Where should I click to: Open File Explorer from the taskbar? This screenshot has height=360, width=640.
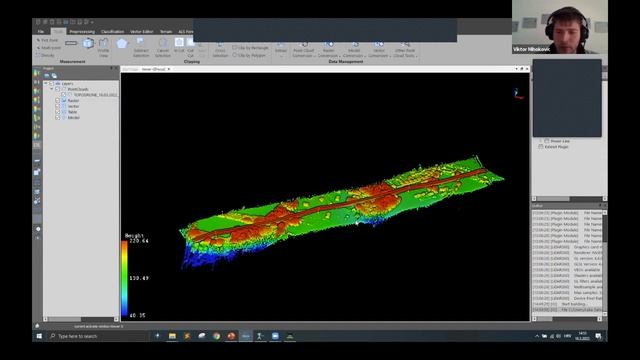[x=172, y=336]
